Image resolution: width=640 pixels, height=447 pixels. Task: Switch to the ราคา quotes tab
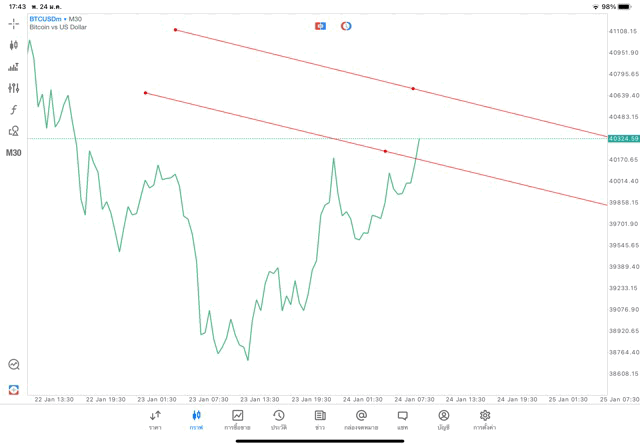tap(155, 420)
